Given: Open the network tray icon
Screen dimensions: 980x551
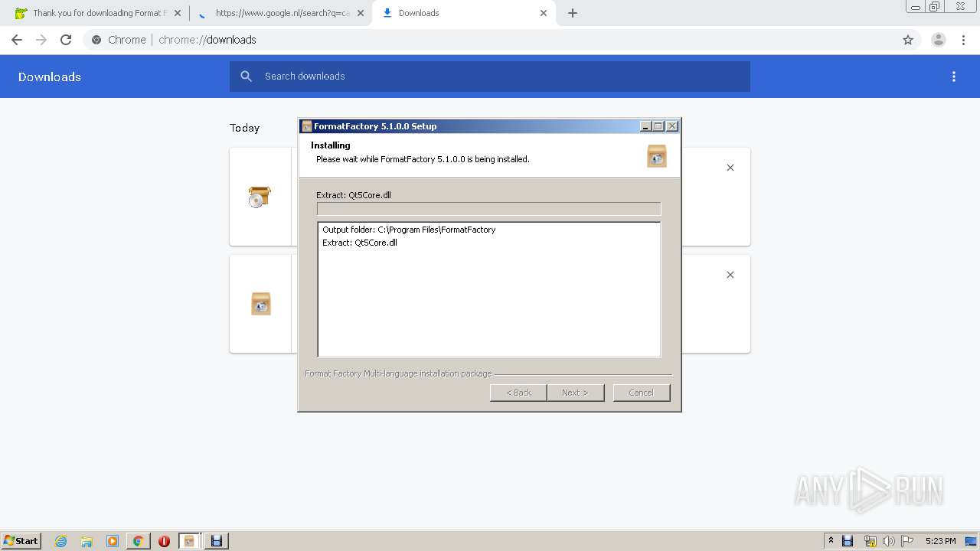Looking at the screenshot, I should click(x=871, y=541).
